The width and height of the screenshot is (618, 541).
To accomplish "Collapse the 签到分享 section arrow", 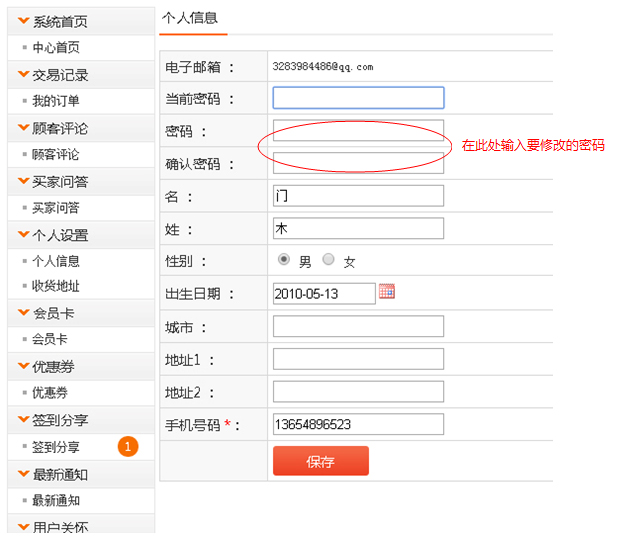I will click(x=24, y=420).
